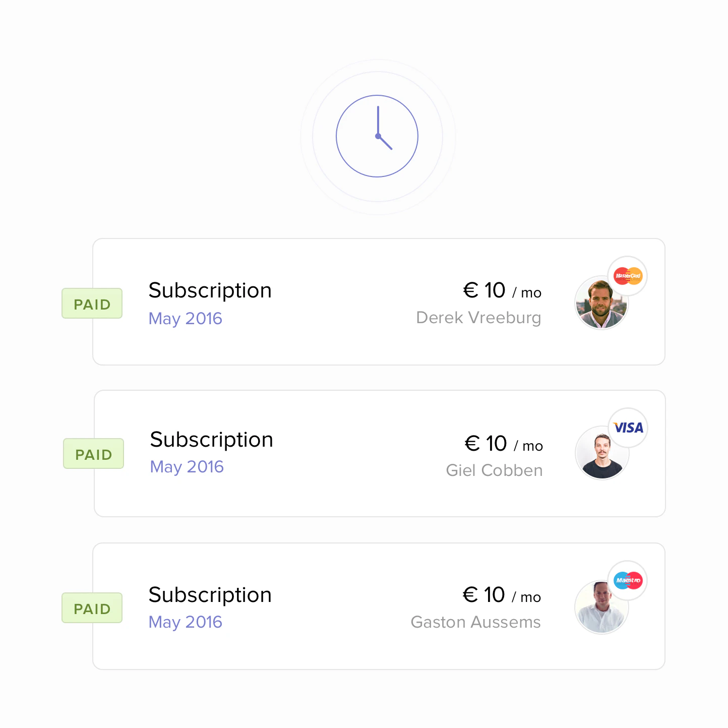Open Derek Vreeburg's avatar photo
The image size is (728, 728).
[601, 302]
